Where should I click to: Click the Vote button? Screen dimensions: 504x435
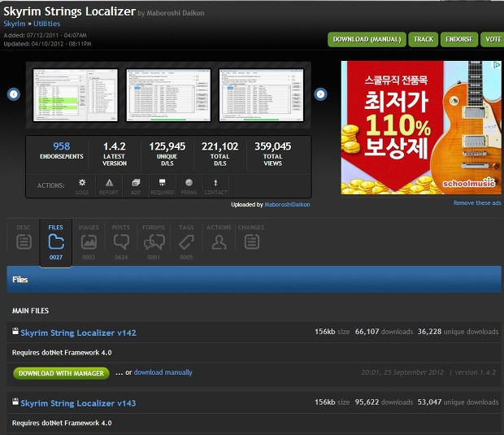pos(493,40)
